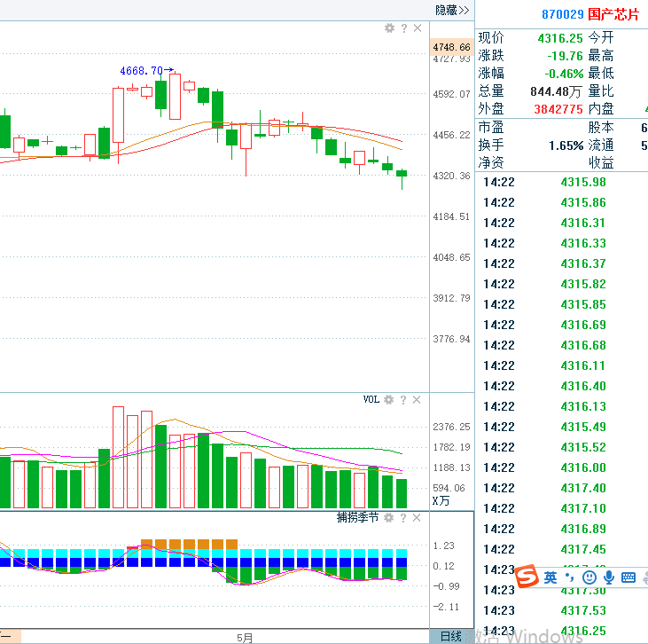This screenshot has height=644, width=648.
Task: Close the 捕捞季节 indicator panel
Action: click(x=418, y=517)
